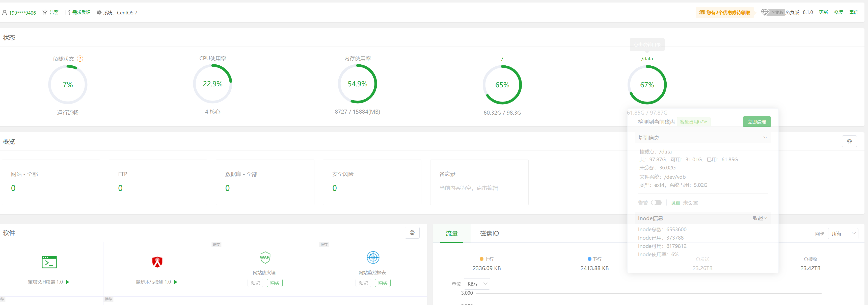Click the 199****9406 account link
Viewport: 868px width, 305px height.
point(22,13)
